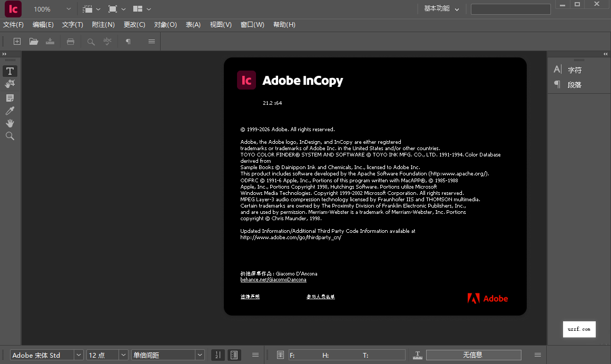The image size is (611, 364).
Task: Open the Print dialog from the toolbar
Action: (71, 41)
